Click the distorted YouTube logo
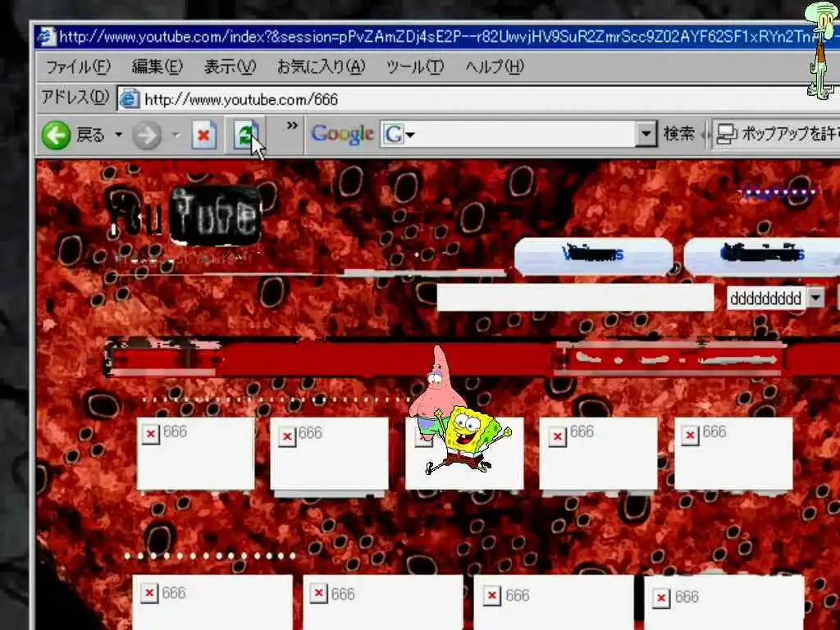This screenshot has width=840, height=630. coord(185,217)
